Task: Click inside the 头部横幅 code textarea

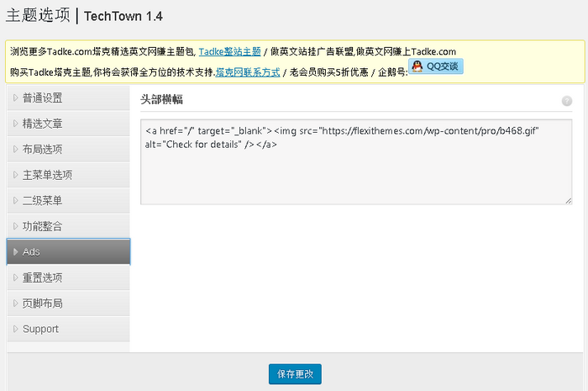Action: tap(355, 172)
